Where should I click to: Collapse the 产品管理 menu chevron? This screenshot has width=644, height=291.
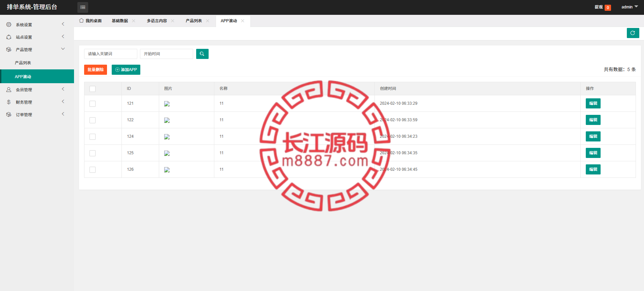(63, 49)
